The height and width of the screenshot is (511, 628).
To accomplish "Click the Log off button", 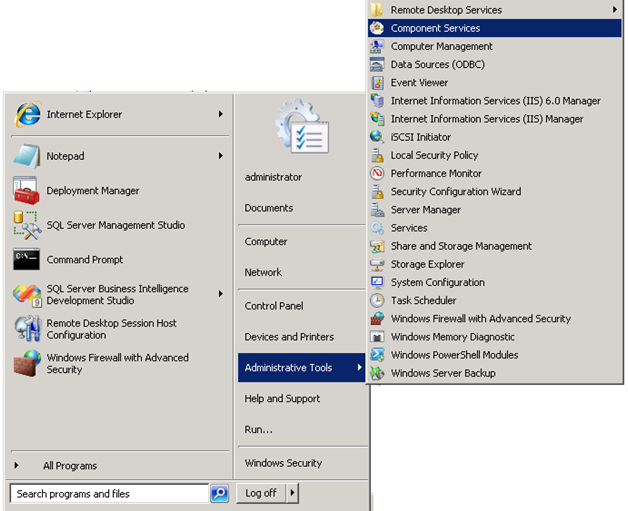I will tap(261, 493).
